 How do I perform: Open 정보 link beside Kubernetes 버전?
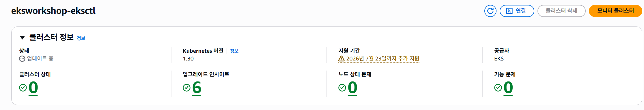tap(234, 51)
